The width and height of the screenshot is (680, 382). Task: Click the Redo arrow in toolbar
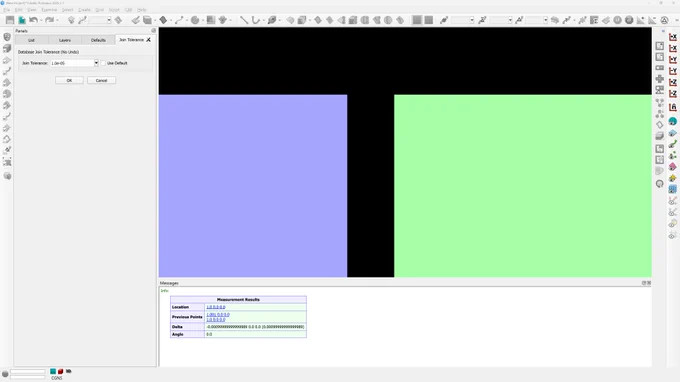[x=49, y=20]
